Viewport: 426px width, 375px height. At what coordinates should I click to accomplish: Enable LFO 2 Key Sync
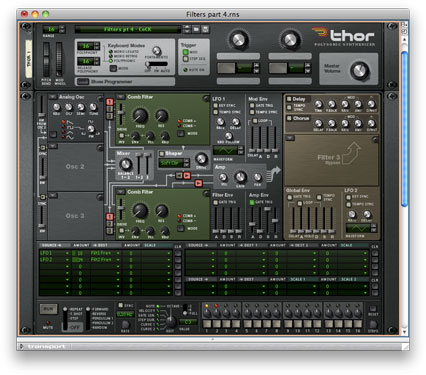(348, 197)
